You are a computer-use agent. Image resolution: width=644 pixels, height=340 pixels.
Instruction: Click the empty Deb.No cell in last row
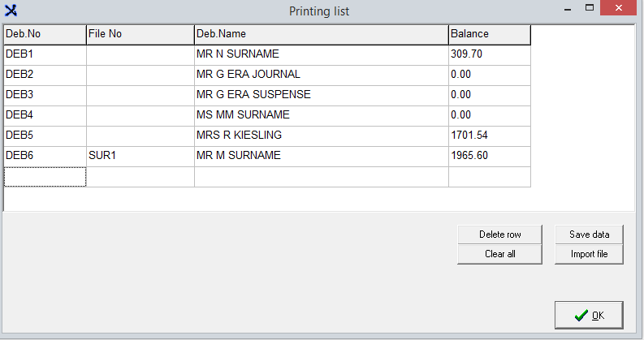pos(45,176)
